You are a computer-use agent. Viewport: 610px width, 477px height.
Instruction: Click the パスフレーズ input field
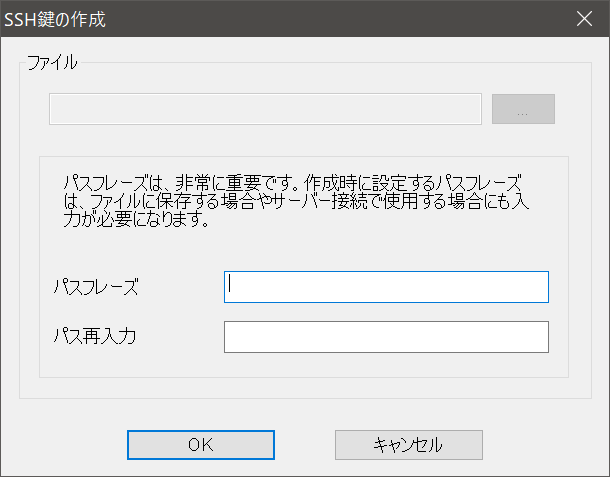click(386, 287)
